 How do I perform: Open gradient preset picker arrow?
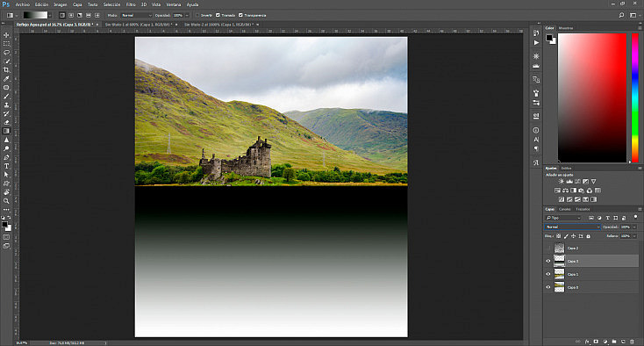pos(50,15)
